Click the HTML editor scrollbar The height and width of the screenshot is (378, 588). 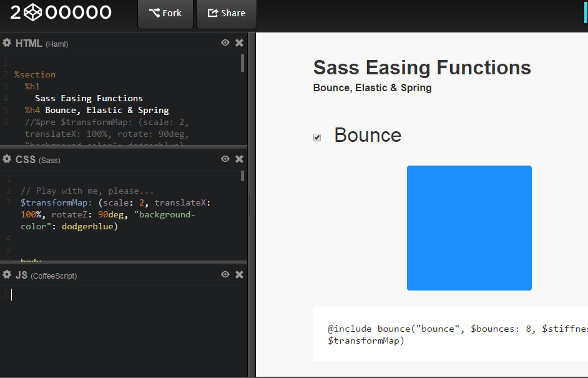[x=243, y=62]
